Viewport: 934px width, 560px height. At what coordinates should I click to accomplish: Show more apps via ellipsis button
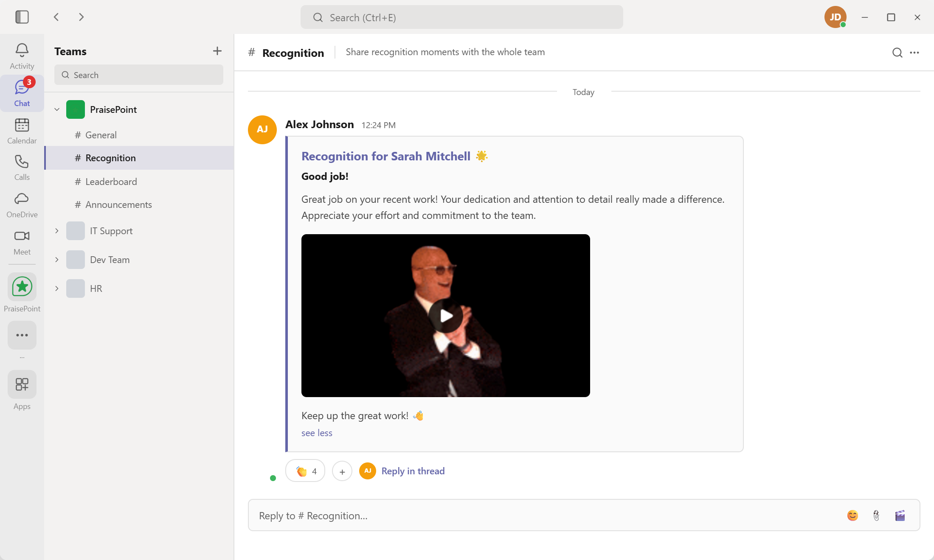click(x=22, y=335)
